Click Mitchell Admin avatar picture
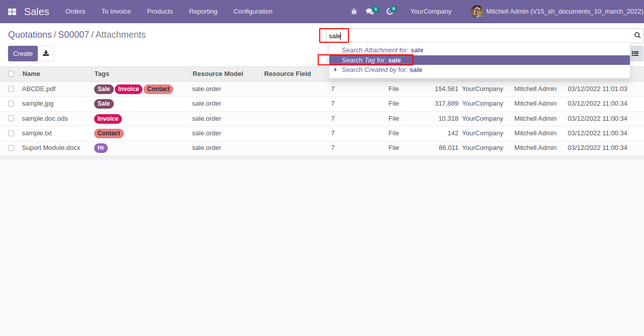This screenshot has width=644, height=336. pyautogui.click(x=477, y=12)
